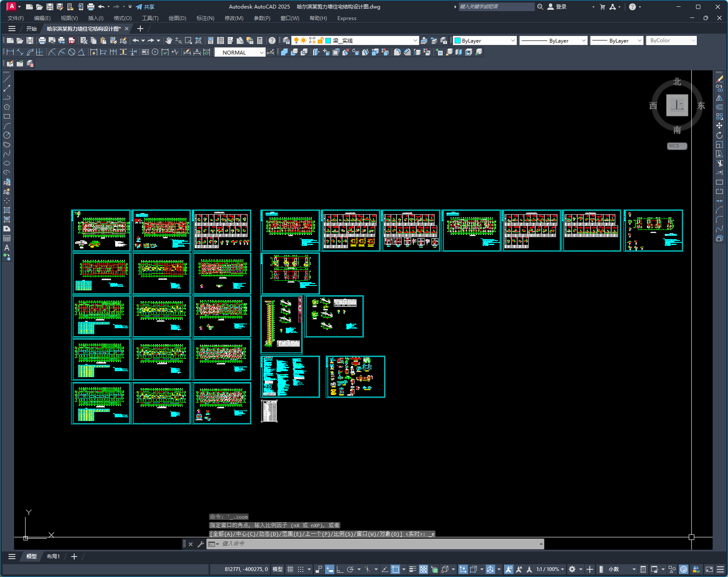Switch to the 布局1 layout tab
This screenshot has height=577, width=728.
(x=53, y=557)
